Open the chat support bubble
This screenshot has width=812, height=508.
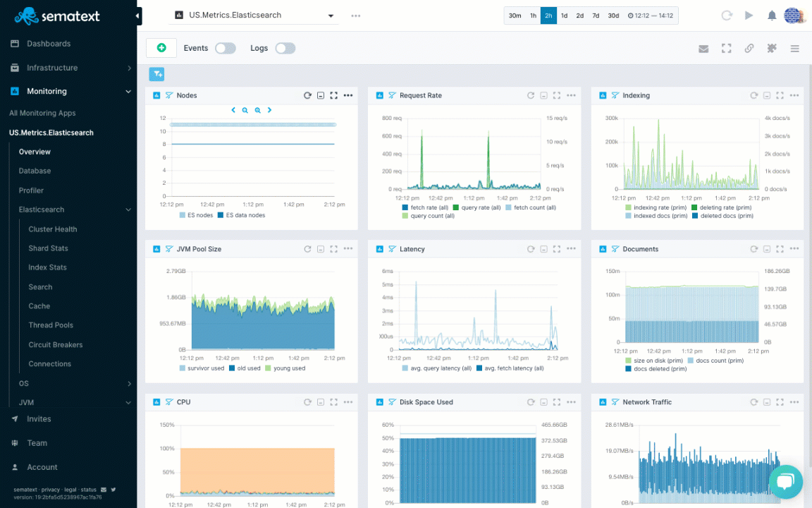786,482
